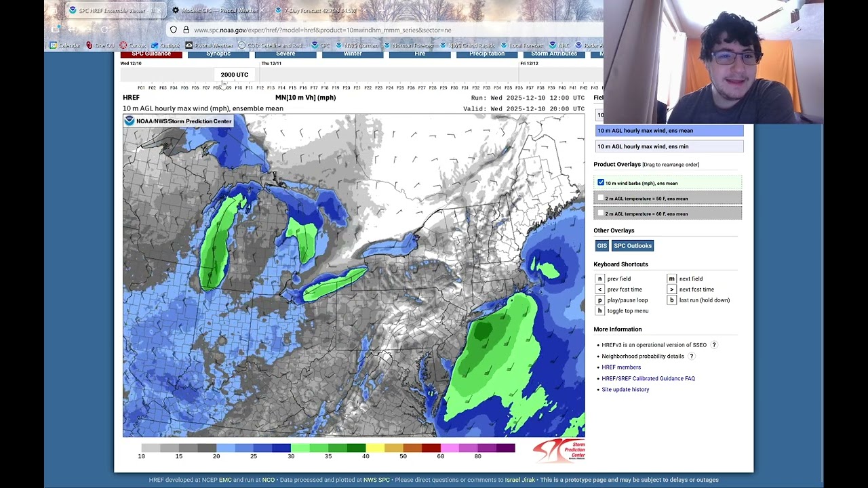868x488 pixels.
Task: Click the EMC footer link
Action: point(225,480)
